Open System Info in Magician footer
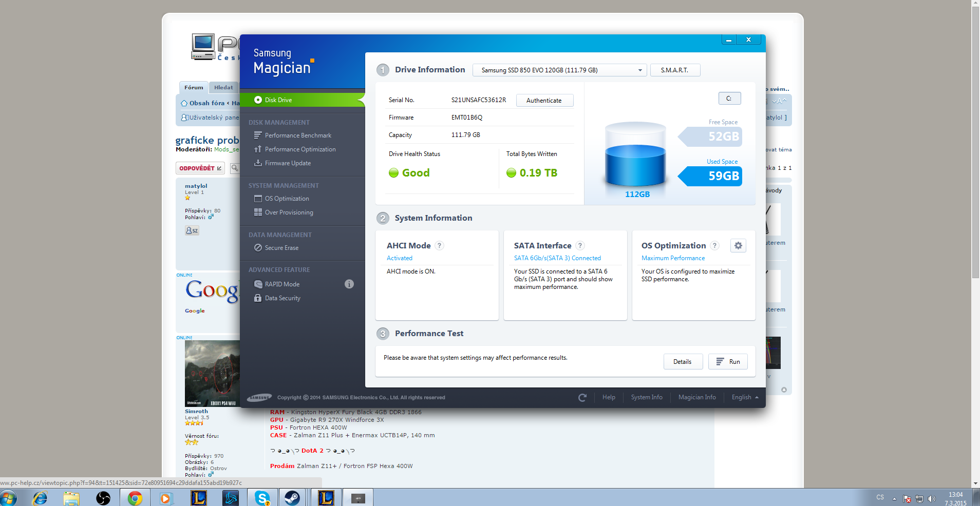 [x=647, y=397]
